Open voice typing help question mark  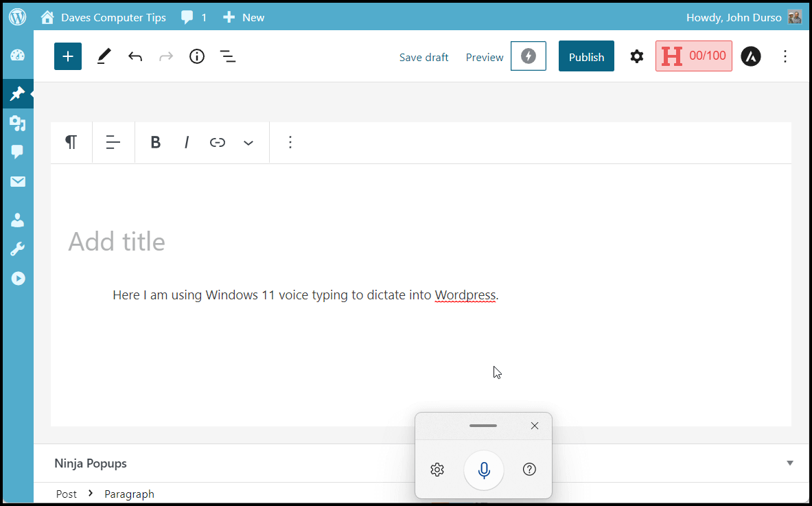(x=529, y=469)
